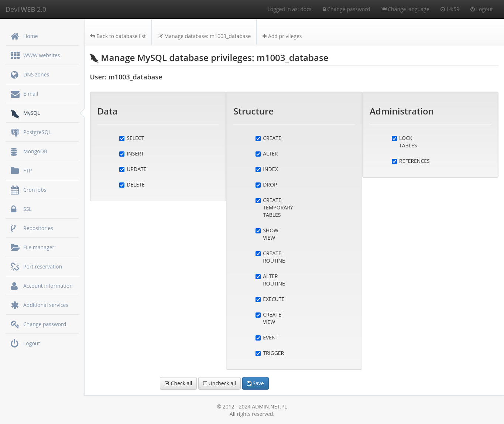Screen dimensions: 504x424
Task: Click the File manager icon
Action: [x=15, y=247]
